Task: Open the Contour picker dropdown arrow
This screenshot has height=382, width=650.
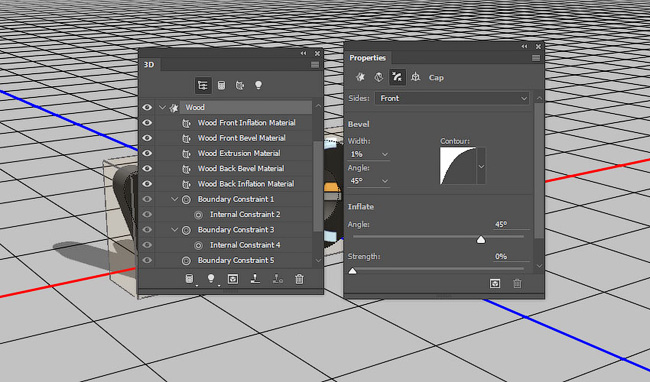Action: coord(481,166)
